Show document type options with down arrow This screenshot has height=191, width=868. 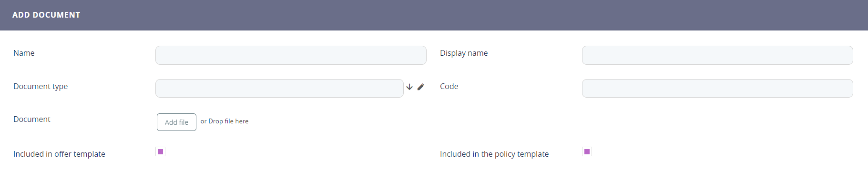409,87
